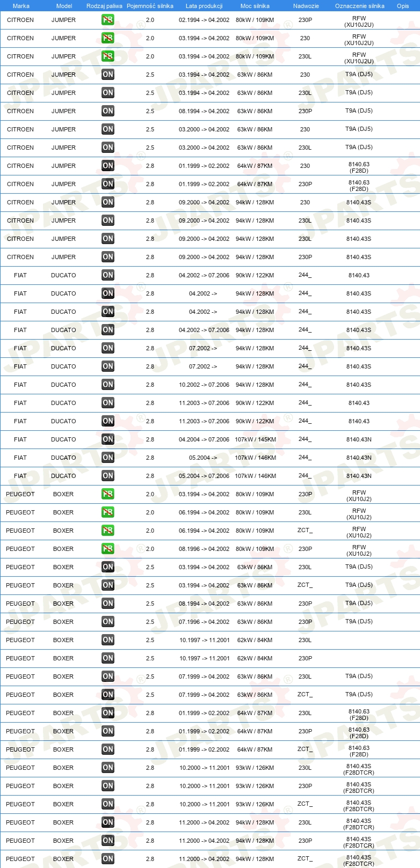Viewport: 420px width, 868px height.
Task: Click the Nadwozie column header
Action: coord(306,6)
